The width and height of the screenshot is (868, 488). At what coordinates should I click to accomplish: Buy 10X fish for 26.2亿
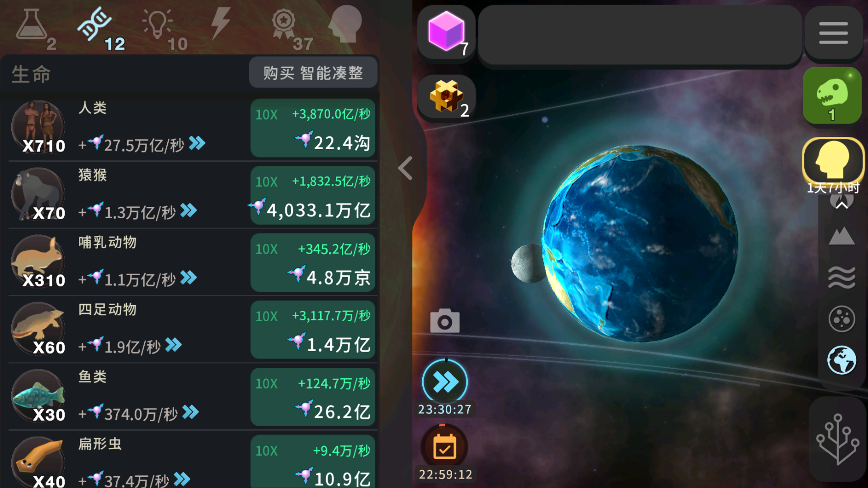(x=313, y=397)
